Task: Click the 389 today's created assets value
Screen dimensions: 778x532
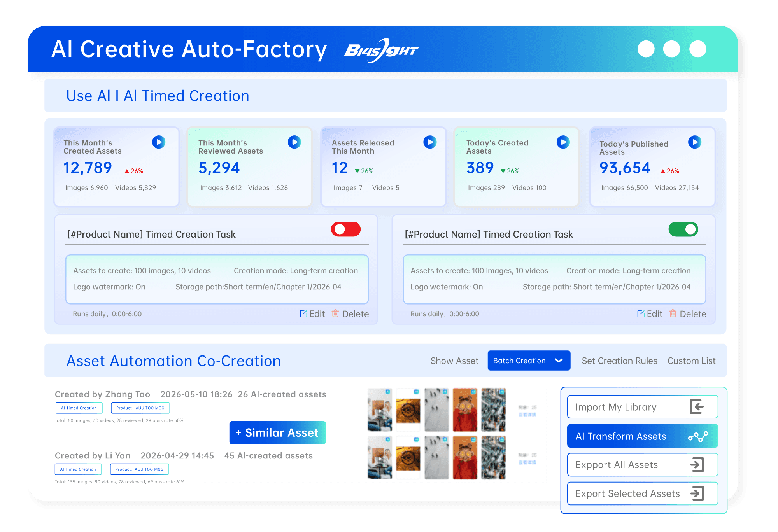Action: coord(480,168)
